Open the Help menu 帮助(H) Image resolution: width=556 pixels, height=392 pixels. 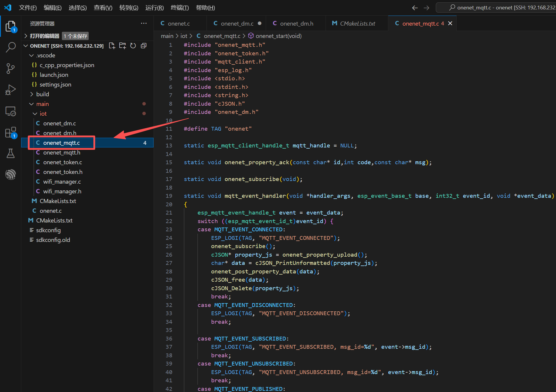coord(205,8)
